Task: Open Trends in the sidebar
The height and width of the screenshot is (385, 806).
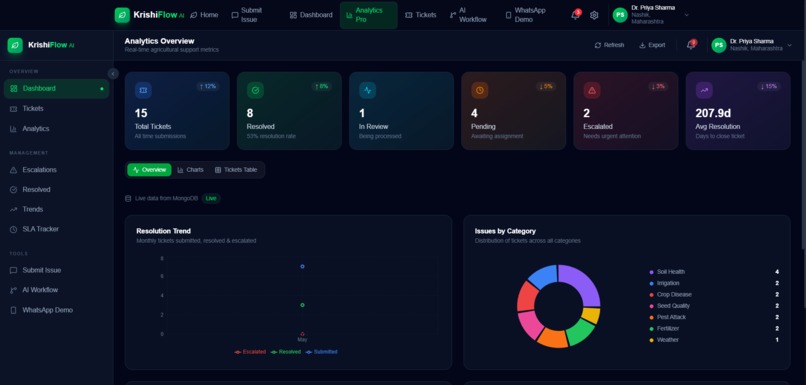Action: click(x=57, y=209)
